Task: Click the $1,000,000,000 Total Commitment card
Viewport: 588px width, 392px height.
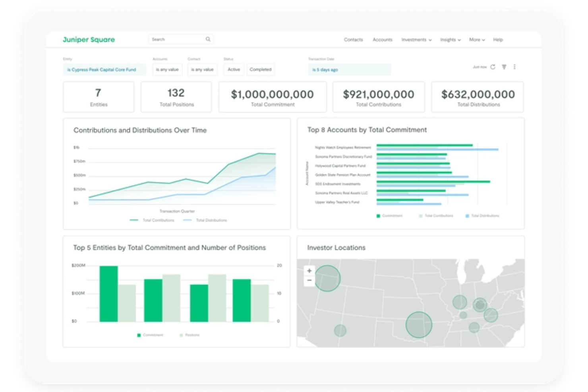Action: 273,97
